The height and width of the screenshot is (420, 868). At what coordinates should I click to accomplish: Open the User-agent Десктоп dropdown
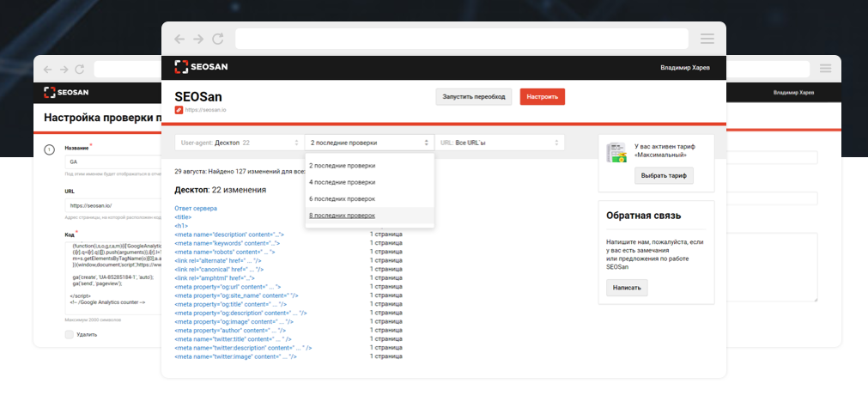tap(240, 143)
